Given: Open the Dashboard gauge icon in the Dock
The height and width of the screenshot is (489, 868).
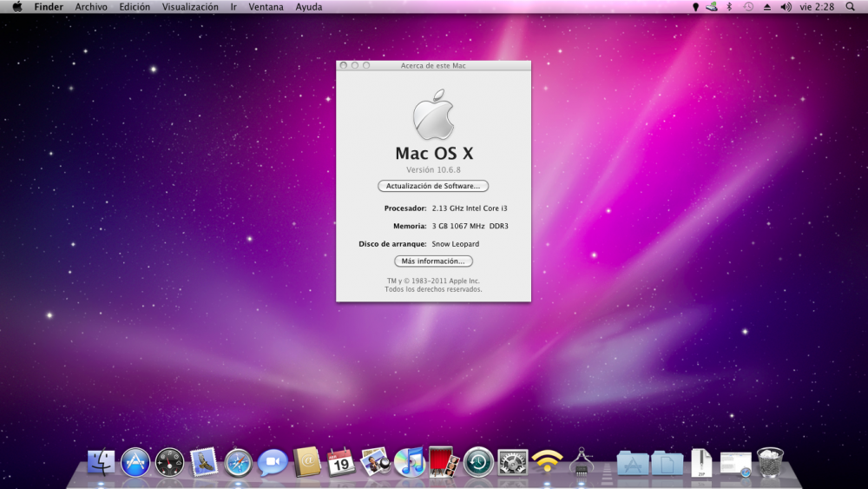Looking at the screenshot, I should [169, 462].
